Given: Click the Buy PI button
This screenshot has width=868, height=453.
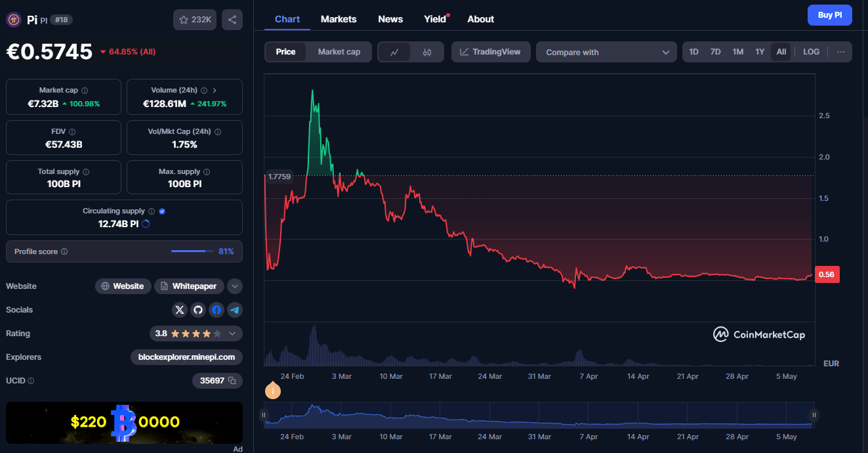Looking at the screenshot, I should [830, 15].
